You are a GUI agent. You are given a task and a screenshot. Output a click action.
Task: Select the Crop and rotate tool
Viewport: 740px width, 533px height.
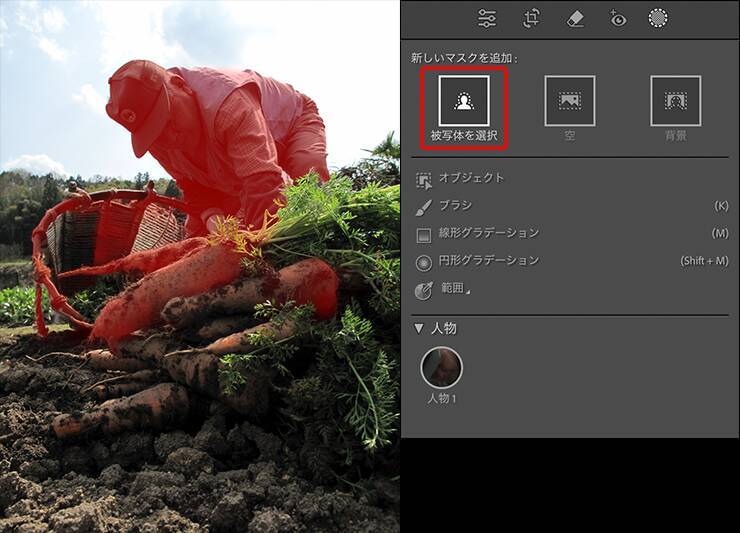531,18
